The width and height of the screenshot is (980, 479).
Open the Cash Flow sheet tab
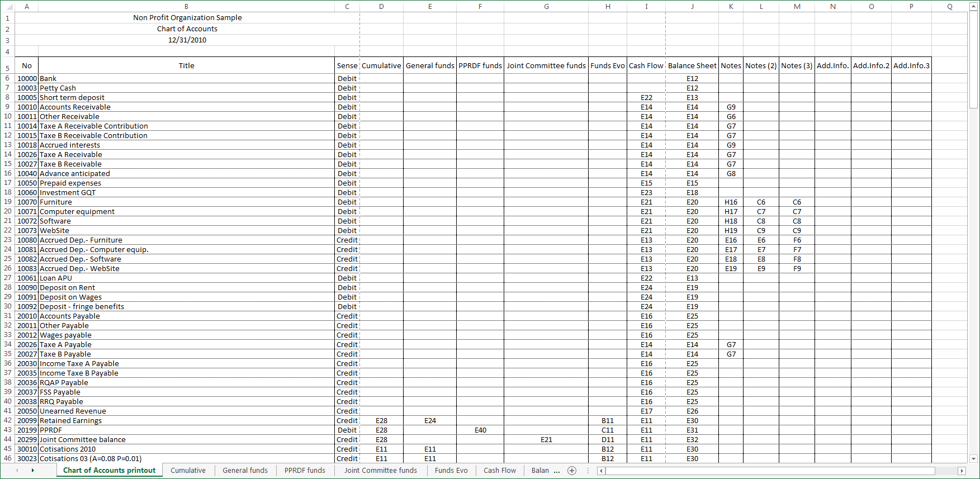point(499,471)
